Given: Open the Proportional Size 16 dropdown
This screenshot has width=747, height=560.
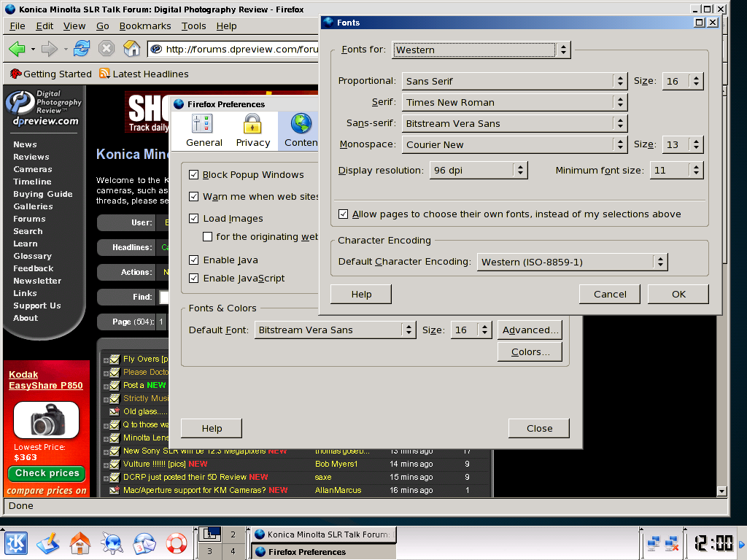Looking at the screenshot, I should pyautogui.click(x=683, y=81).
